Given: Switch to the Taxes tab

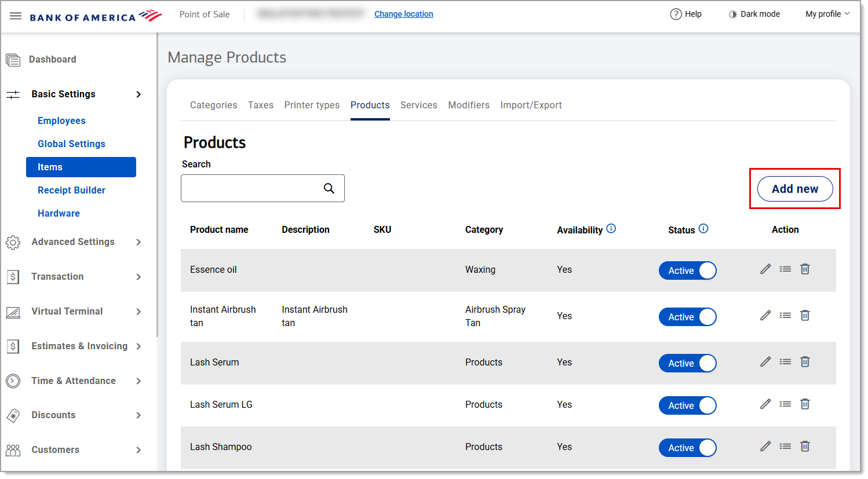Looking at the screenshot, I should [261, 105].
